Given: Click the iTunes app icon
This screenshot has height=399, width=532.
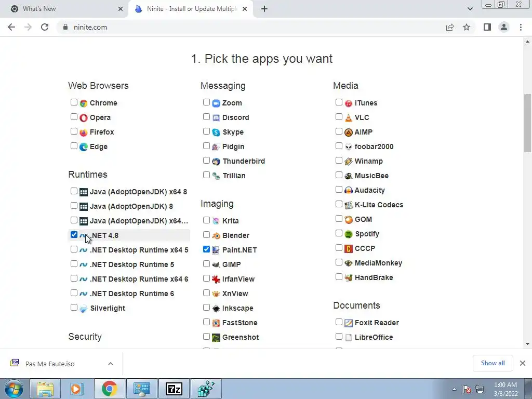Looking at the screenshot, I should [349, 103].
